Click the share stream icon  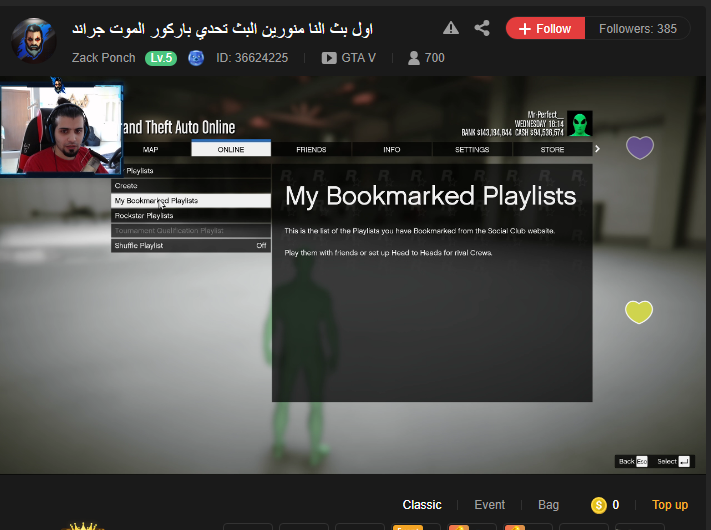(482, 28)
